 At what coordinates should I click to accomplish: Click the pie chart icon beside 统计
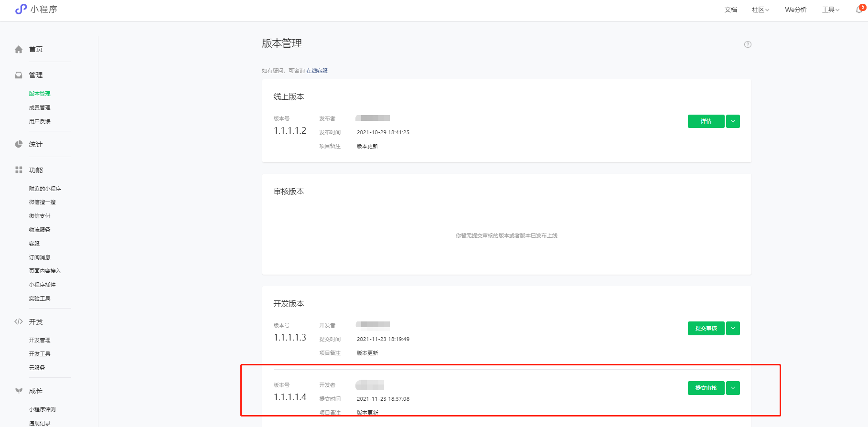coord(19,144)
